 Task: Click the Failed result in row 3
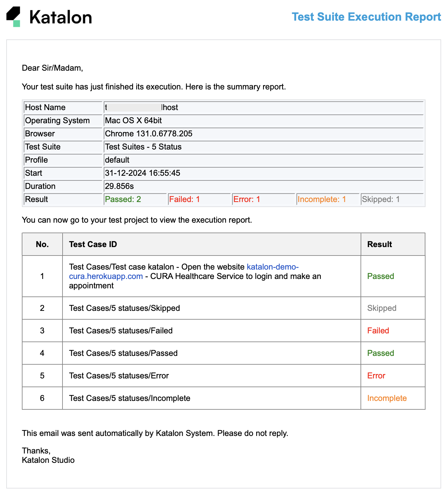pos(378,331)
